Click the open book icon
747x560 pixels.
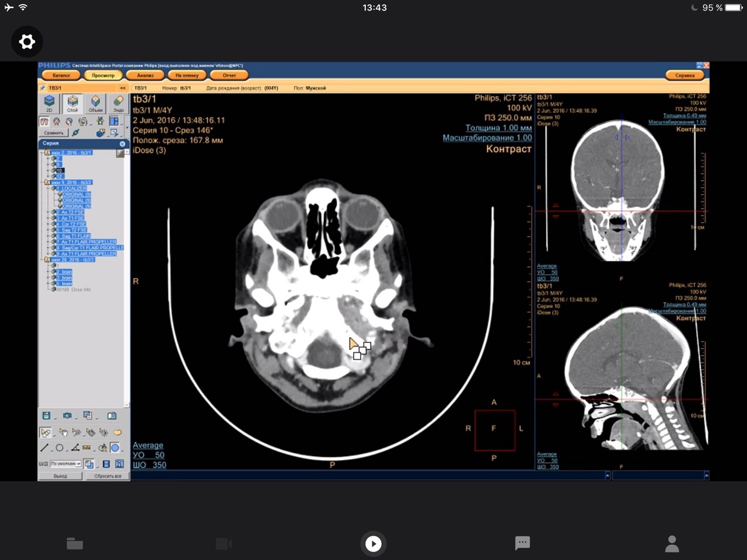(112, 415)
